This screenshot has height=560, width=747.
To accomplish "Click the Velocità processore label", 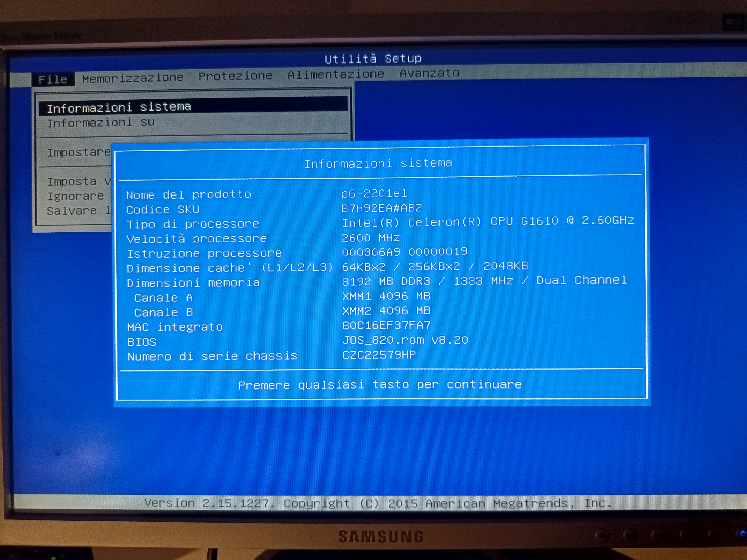I will (196, 239).
